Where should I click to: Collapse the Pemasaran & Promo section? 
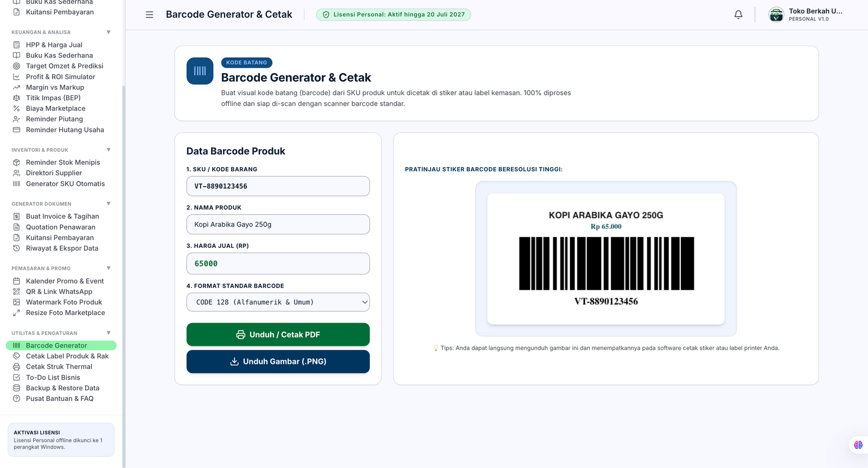tap(108, 268)
